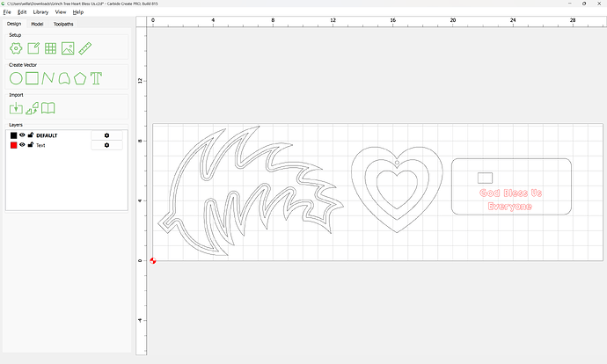Select the Measure ruler tool
Viewport: 607px width, 364px height.
tap(84, 48)
